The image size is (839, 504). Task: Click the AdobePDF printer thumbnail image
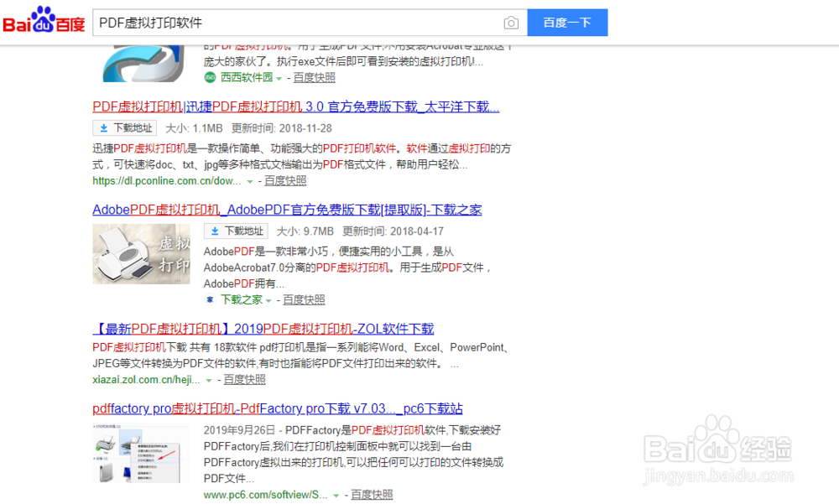tap(141, 253)
